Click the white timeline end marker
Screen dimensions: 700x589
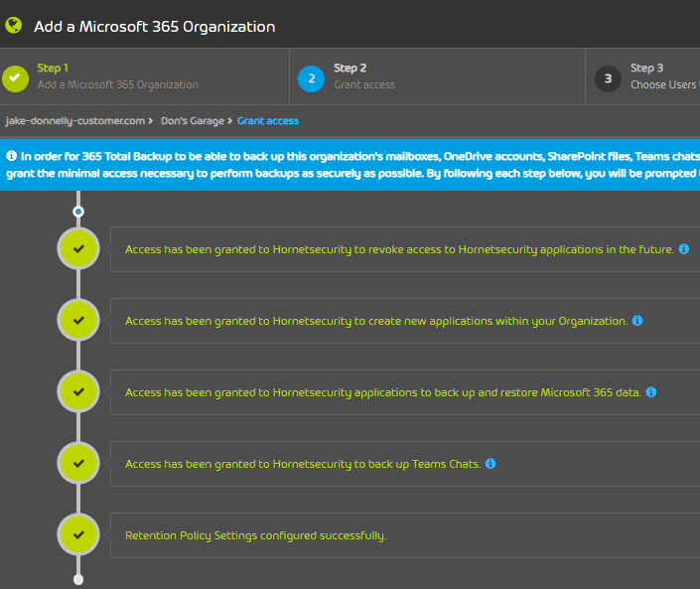[x=78, y=580]
